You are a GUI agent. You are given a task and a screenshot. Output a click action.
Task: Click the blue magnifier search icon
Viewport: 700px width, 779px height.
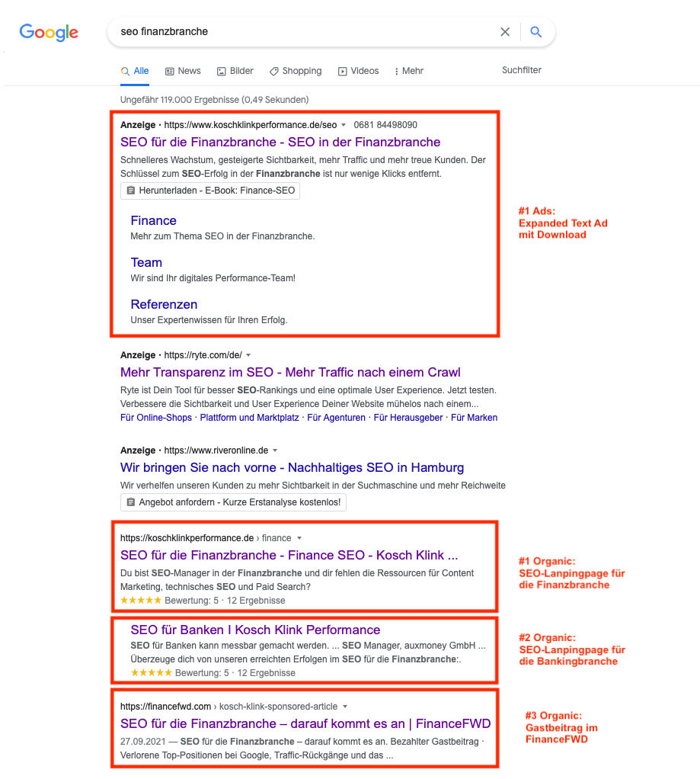click(535, 32)
